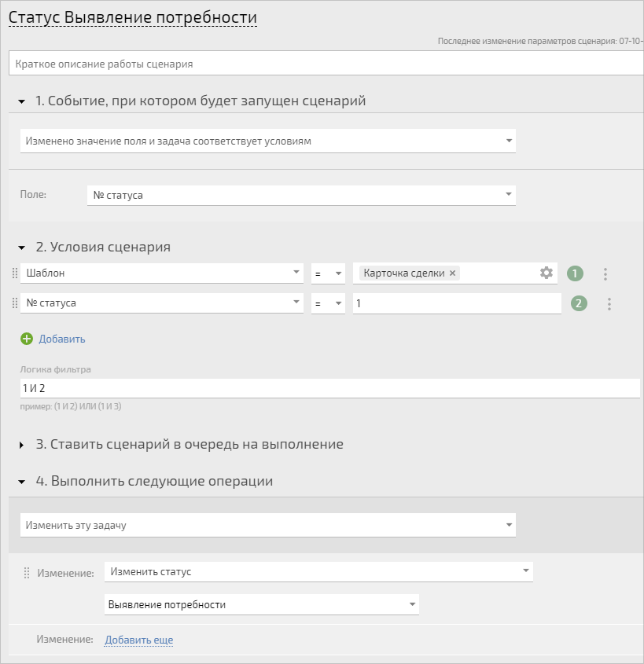
Task: Collapse section 1 Событие запуска сценария
Action: (21, 101)
